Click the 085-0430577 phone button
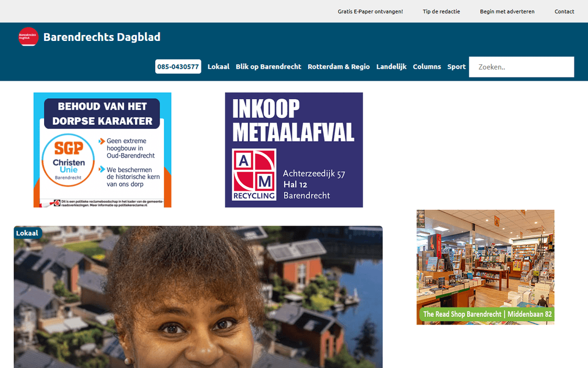588x368 pixels. tap(178, 67)
